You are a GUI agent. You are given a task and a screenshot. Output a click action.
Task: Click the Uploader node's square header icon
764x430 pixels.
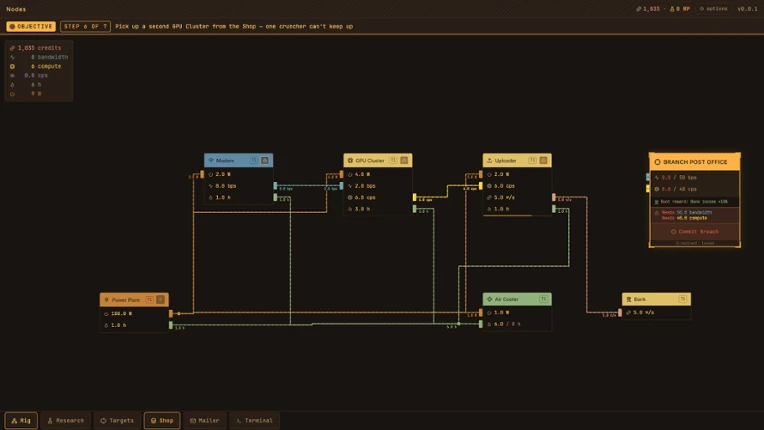tap(543, 160)
